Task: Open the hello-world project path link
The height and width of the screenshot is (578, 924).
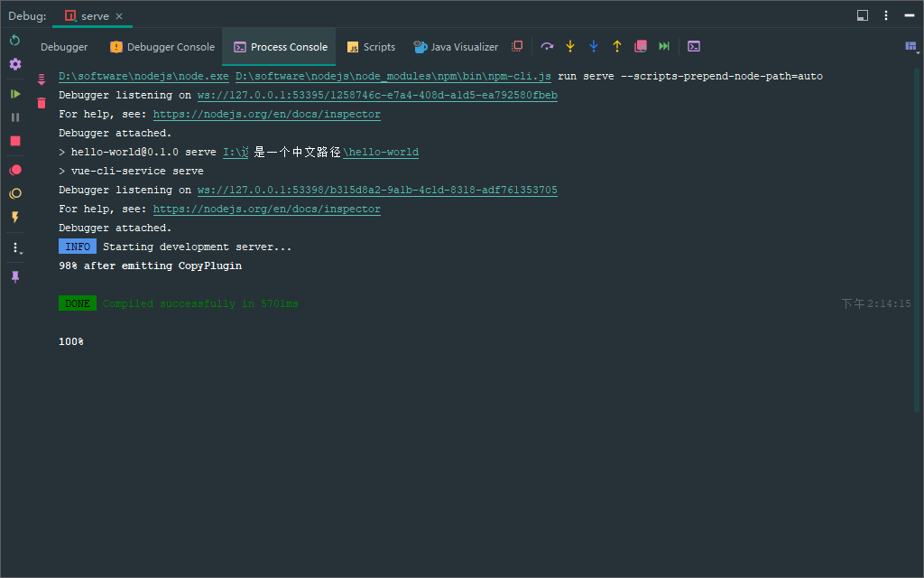Action: click(320, 152)
